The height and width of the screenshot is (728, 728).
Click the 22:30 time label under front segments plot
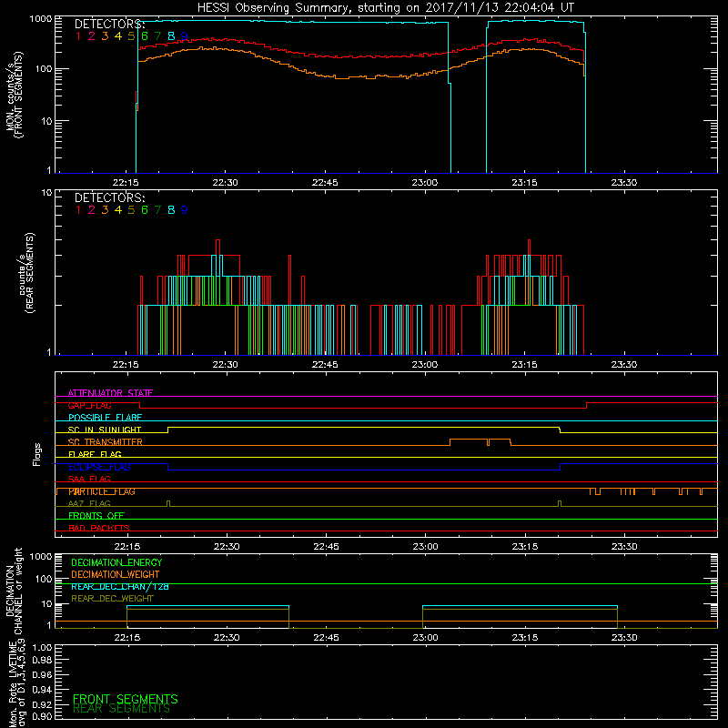[225, 183]
